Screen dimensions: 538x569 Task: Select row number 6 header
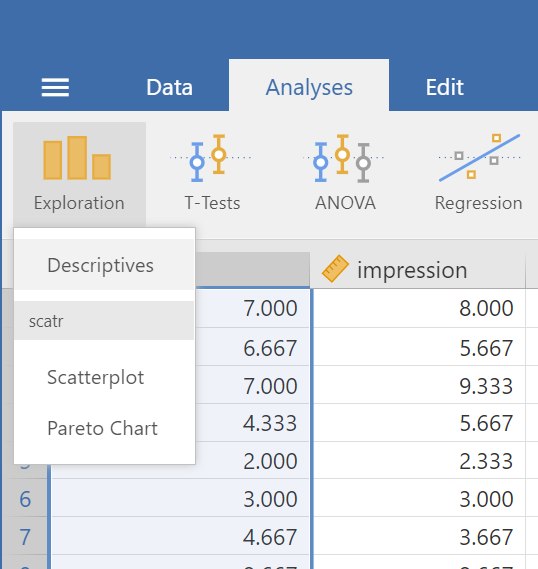pos(25,499)
